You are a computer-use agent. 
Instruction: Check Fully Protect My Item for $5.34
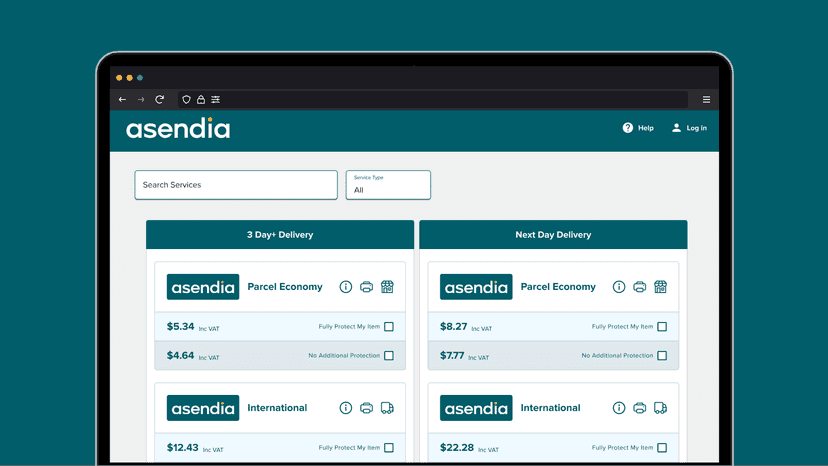[389, 327]
